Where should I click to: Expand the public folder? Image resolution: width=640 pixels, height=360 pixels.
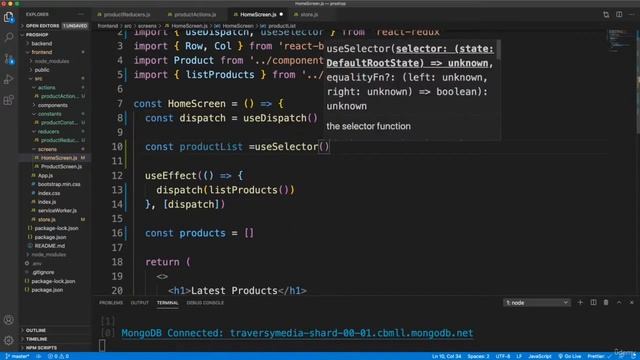(x=42, y=70)
